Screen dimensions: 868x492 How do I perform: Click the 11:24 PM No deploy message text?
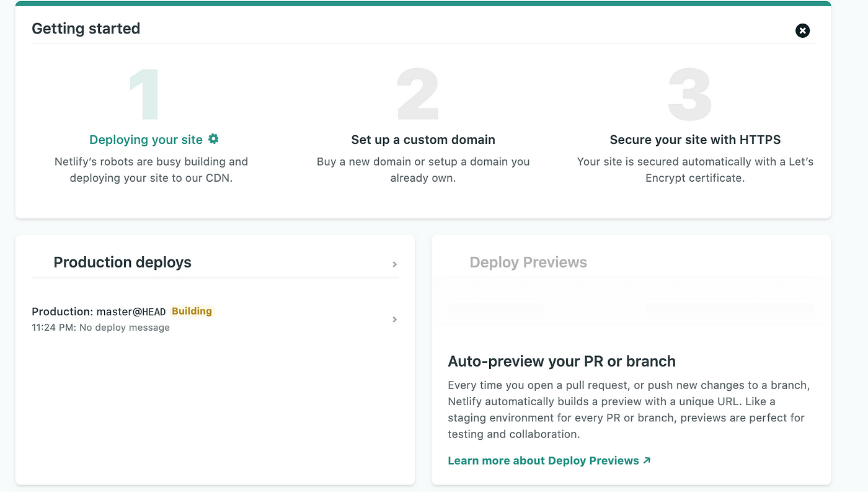100,327
